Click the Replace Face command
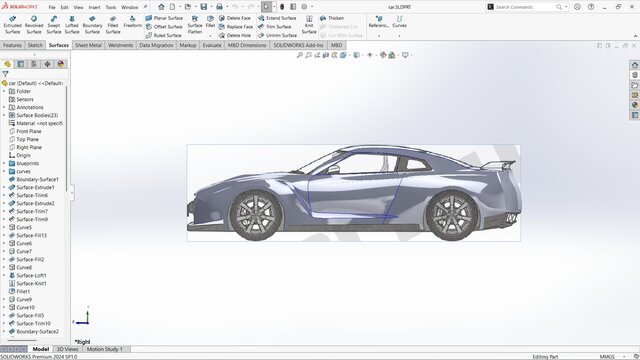Screen dimensions: 640x360 coord(236,27)
